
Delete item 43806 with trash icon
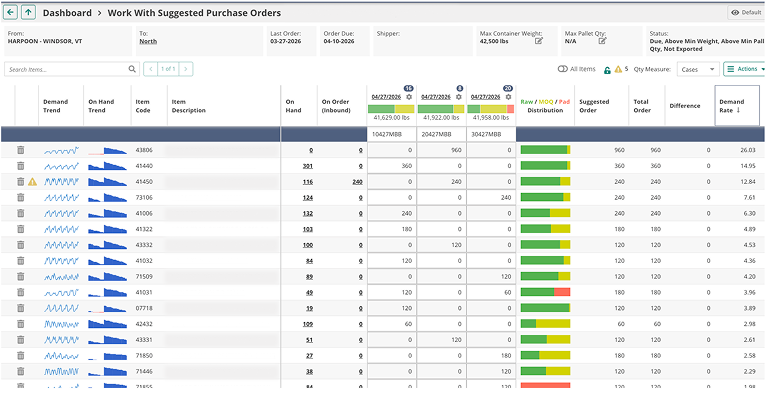coord(21,150)
